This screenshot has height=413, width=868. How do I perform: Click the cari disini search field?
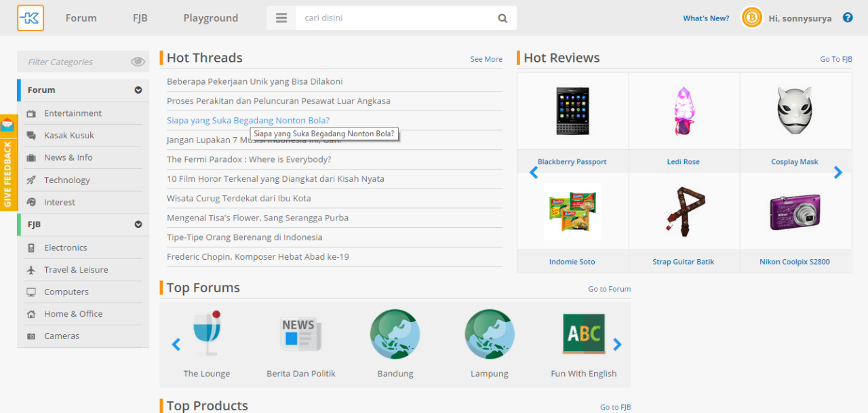tap(393, 18)
